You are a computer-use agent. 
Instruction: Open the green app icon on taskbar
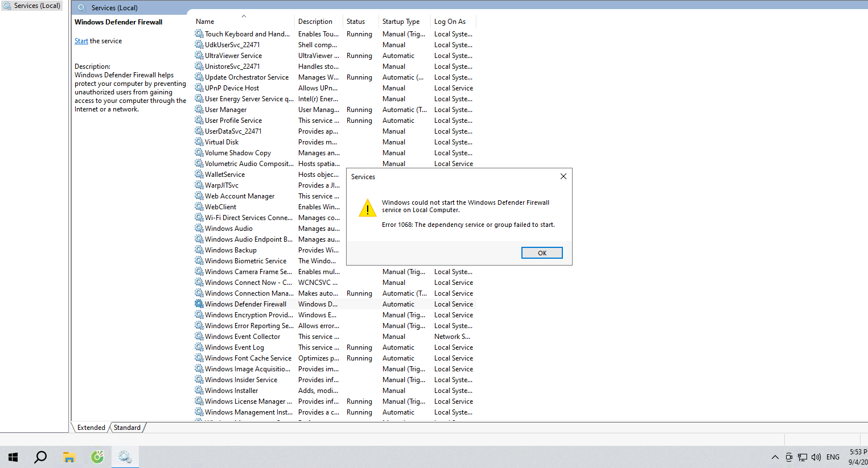coord(97,457)
